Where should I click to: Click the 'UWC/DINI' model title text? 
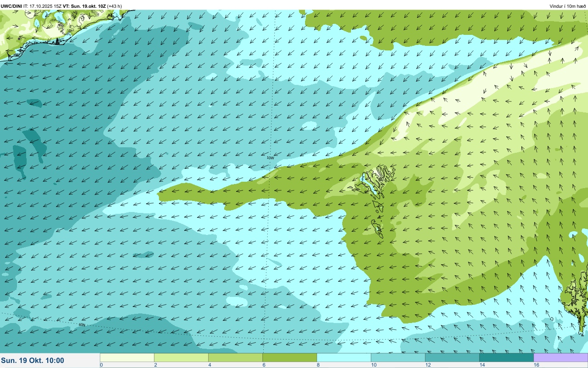[x=11, y=6]
